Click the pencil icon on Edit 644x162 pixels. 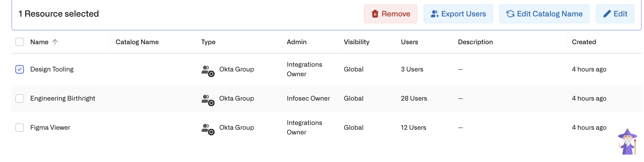pos(607,14)
